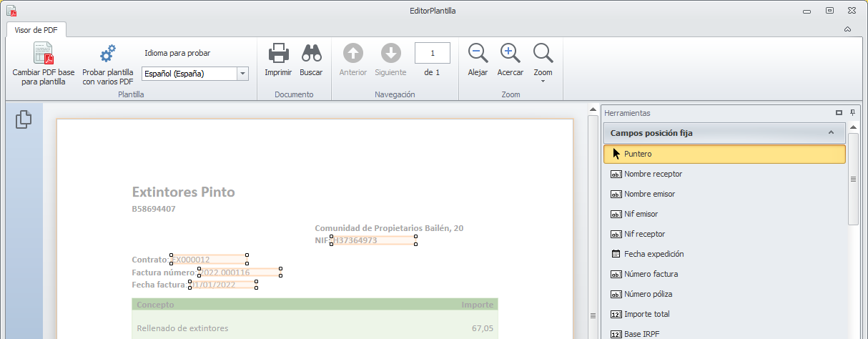Collapse the ribbon with the chevron
The height and width of the screenshot is (339, 868).
[x=847, y=29]
